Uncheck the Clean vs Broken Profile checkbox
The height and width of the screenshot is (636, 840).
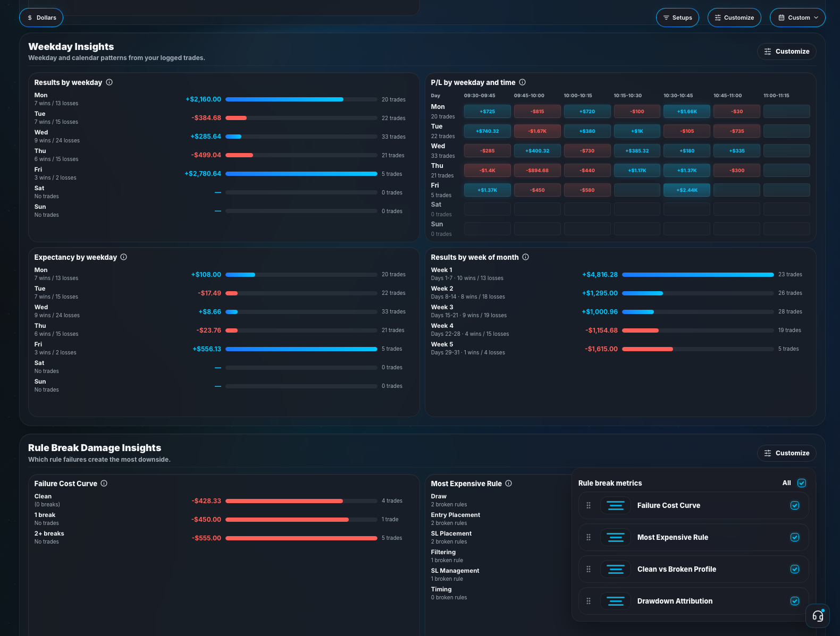795,569
